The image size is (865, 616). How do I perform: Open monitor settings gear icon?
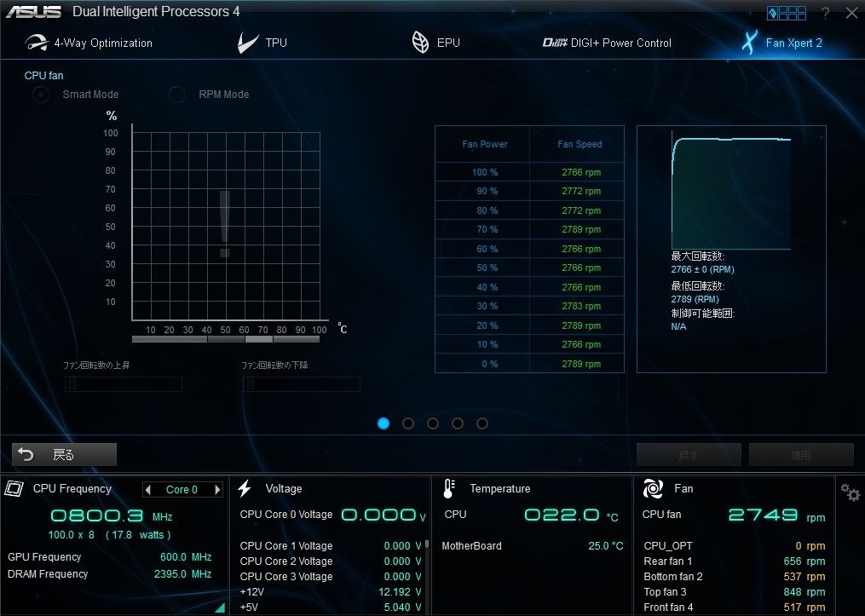click(851, 492)
